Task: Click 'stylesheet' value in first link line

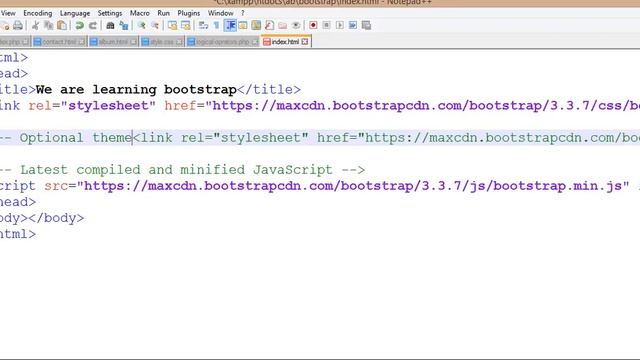Action: (x=108, y=106)
